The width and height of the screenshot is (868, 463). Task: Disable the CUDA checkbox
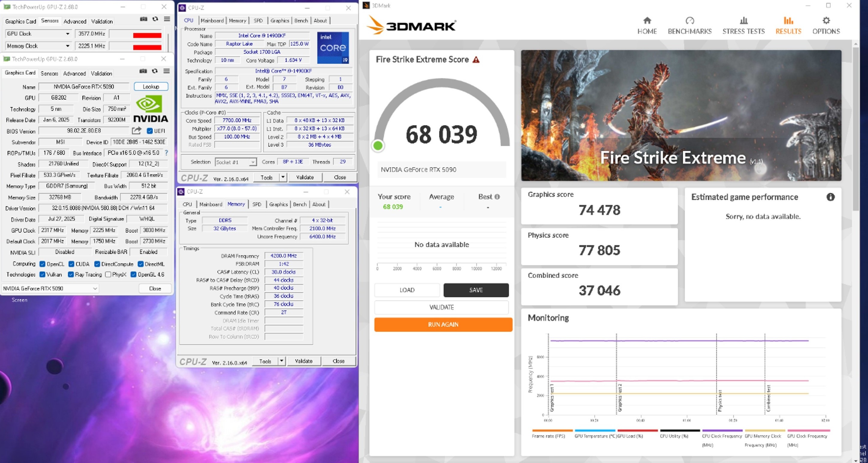tap(71, 264)
